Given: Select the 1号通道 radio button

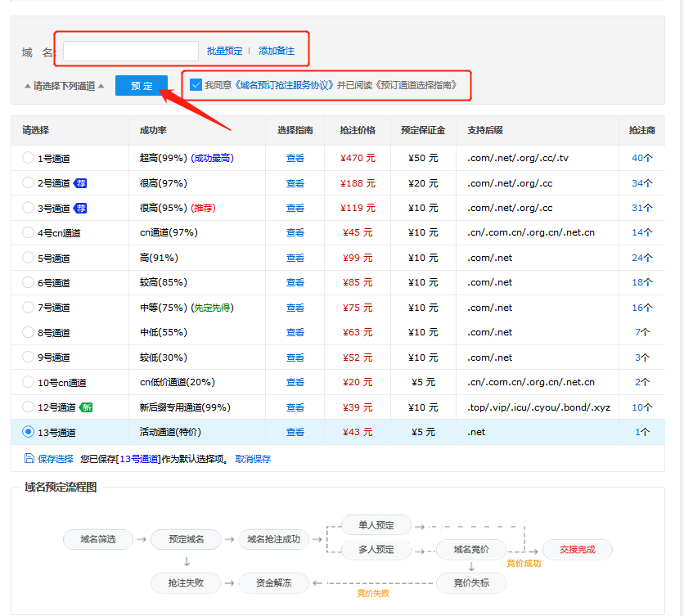Looking at the screenshot, I should (28, 158).
